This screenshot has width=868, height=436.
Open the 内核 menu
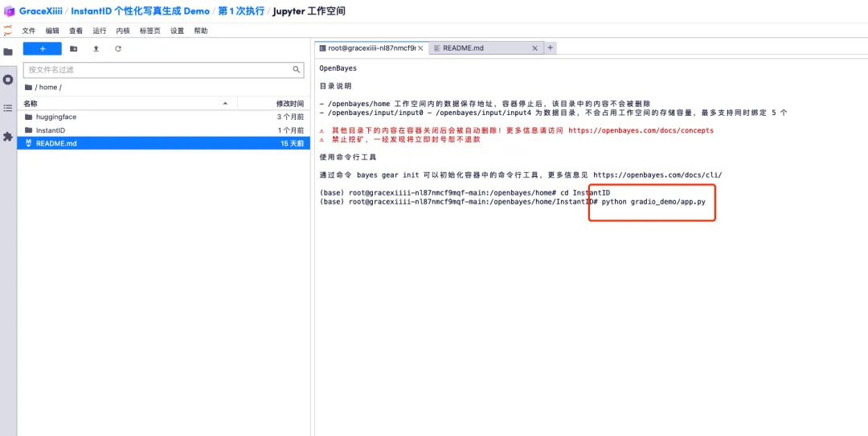(123, 31)
